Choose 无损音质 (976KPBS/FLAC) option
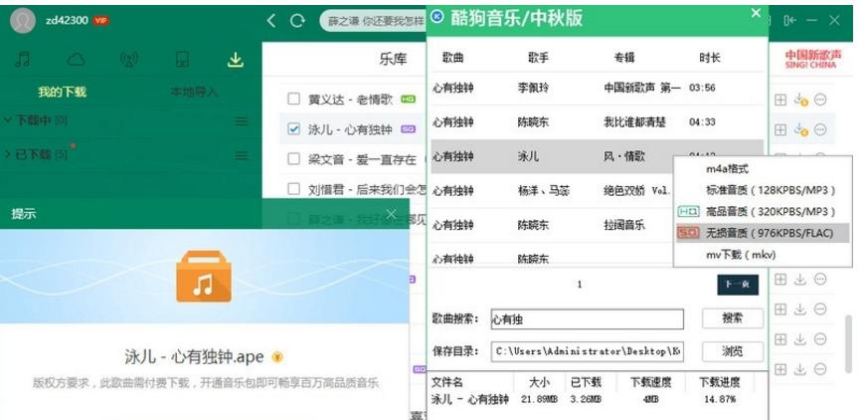 tap(762, 233)
